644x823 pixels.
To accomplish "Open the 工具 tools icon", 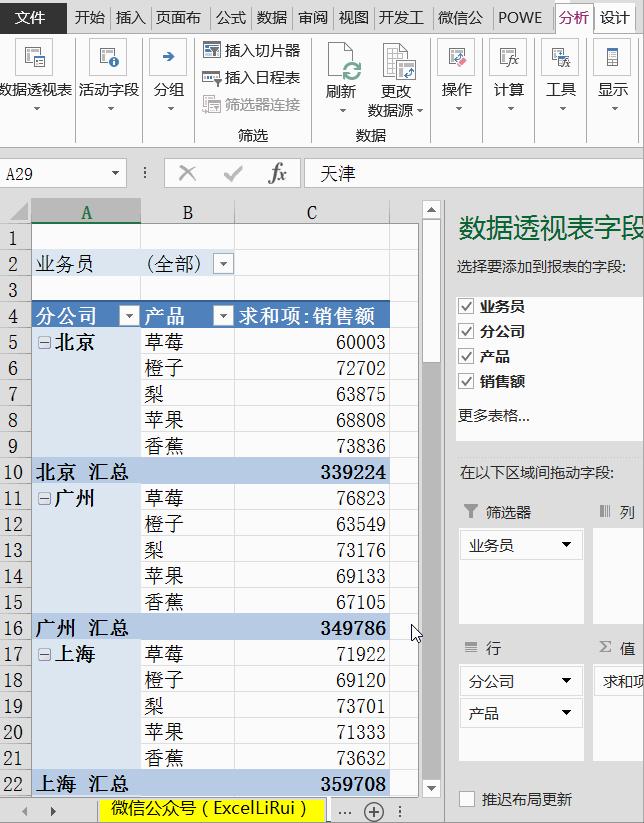I will (561, 57).
